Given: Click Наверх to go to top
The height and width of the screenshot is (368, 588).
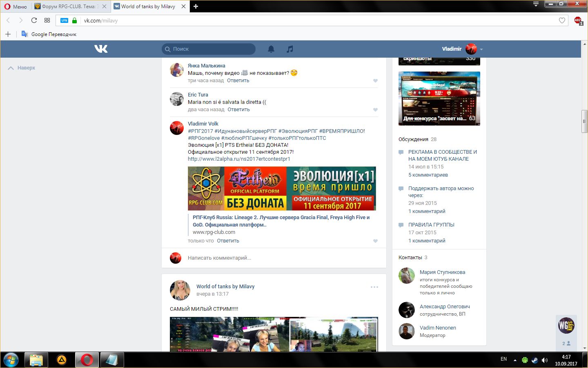Looking at the screenshot, I should coord(22,68).
